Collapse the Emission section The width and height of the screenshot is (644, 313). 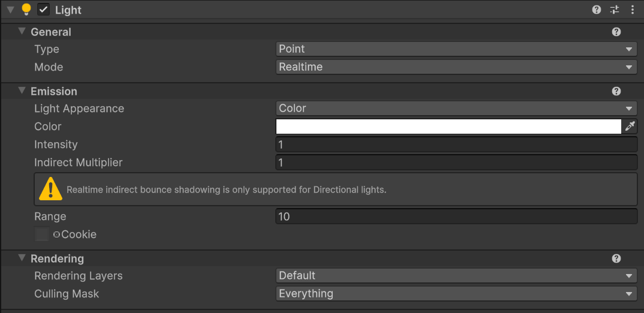pyautogui.click(x=22, y=91)
